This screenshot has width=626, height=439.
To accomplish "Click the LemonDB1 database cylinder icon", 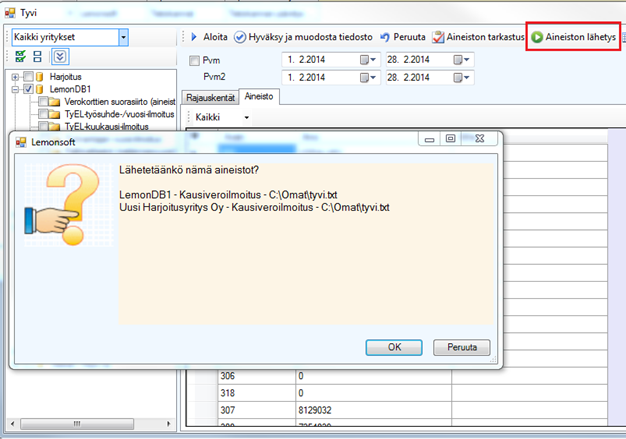I will click(x=40, y=89).
